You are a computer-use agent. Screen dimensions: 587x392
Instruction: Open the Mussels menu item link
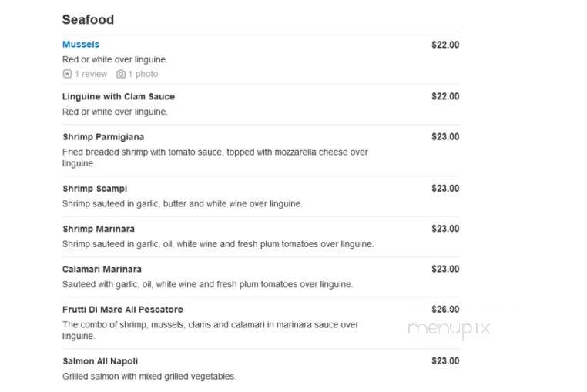pos(80,44)
